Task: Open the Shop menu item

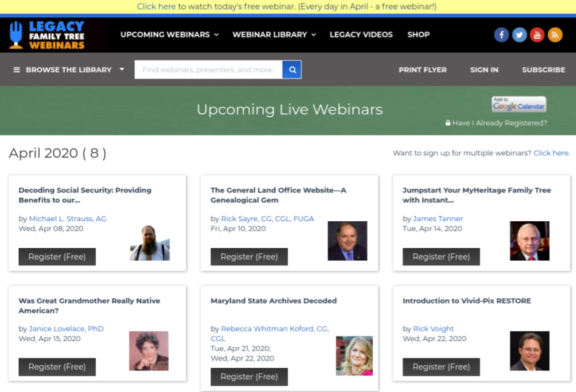Action: pyautogui.click(x=418, y=34)
